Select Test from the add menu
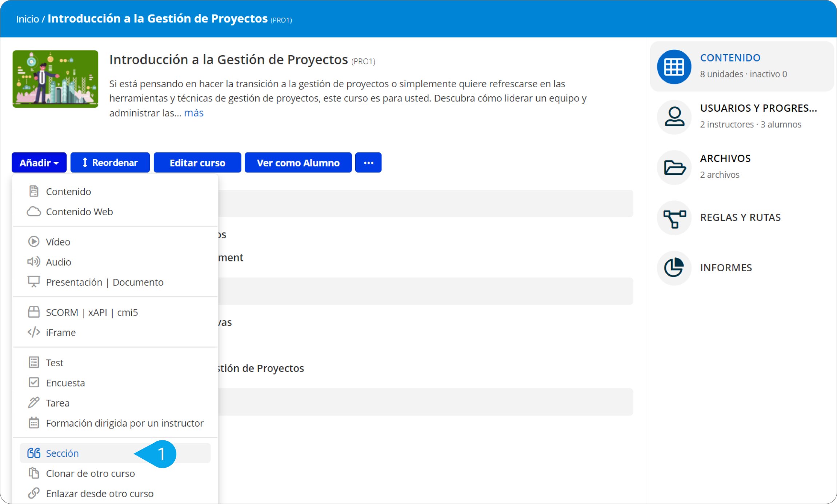Viewport: 837px width, 504px height. [x=55, y=363]
